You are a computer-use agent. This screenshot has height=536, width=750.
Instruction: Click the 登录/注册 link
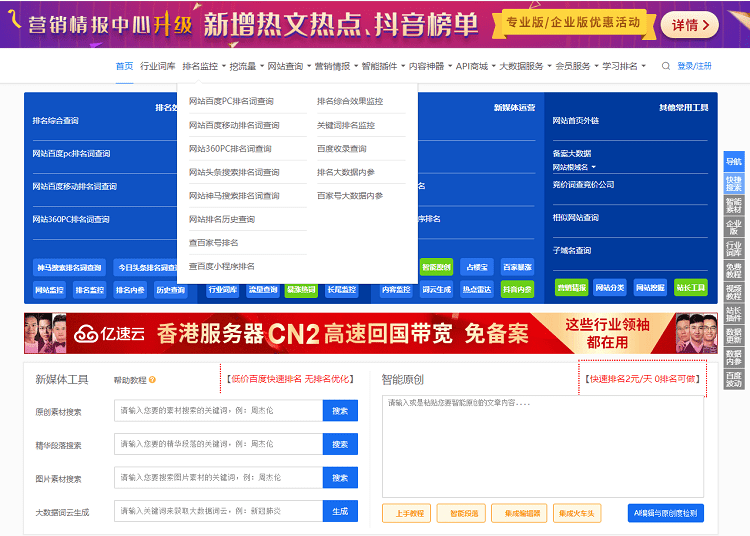694,66
